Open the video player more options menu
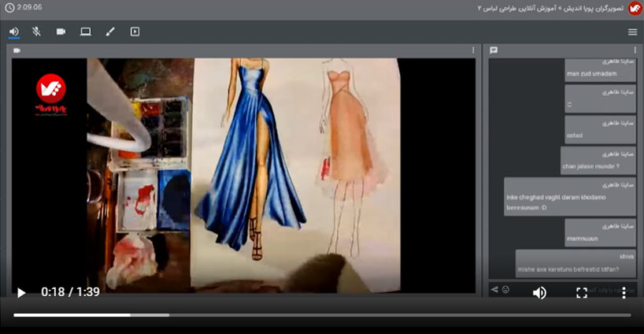Image resolution: width=644 pixels, height=334 pixels. coord(624,292)
